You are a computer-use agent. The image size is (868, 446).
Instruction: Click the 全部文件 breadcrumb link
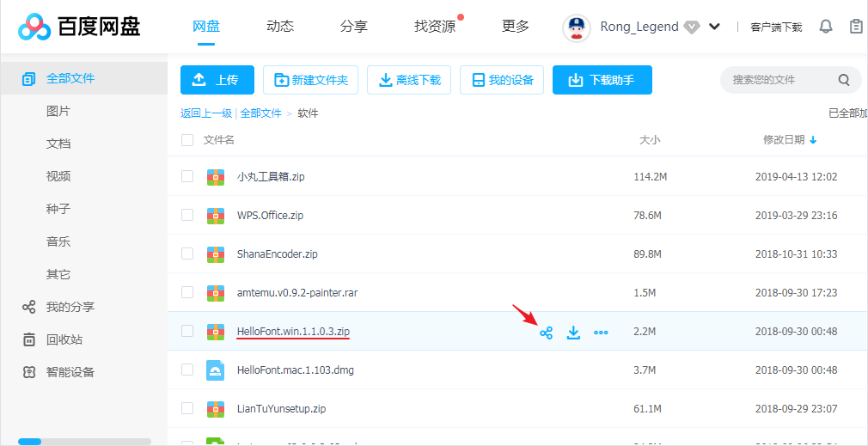click(x=260, y=113)
